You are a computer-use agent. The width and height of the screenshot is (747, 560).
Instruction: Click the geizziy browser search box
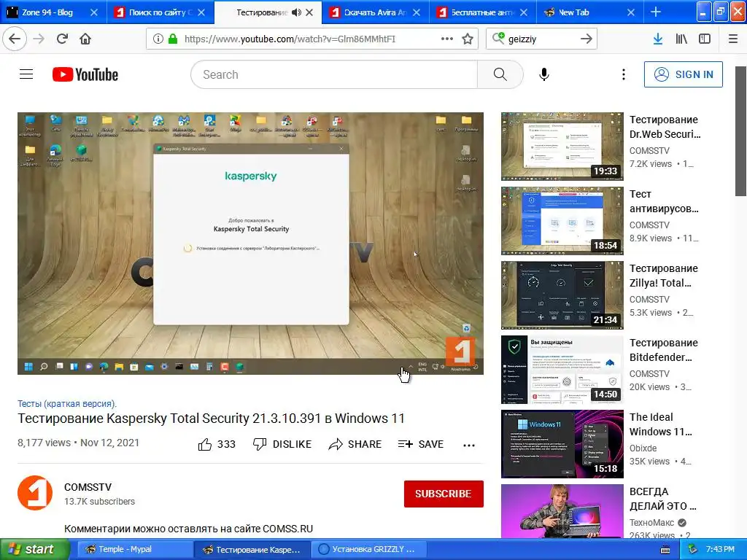(x=542, y=39)
